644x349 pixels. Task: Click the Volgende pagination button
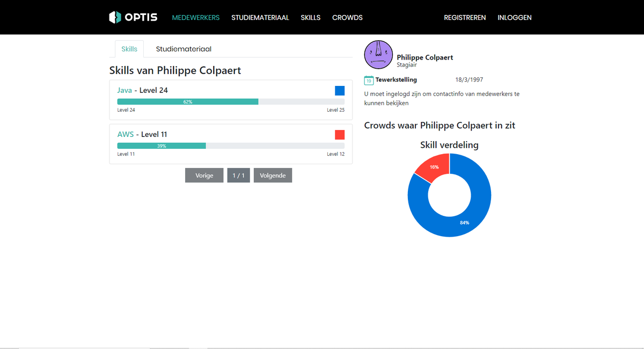click(x=273, y=176)
